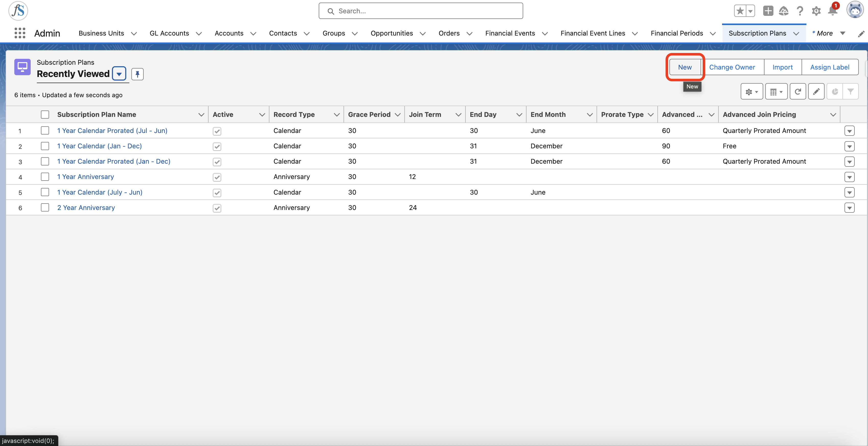Go to the Orders tab

point(449,33)
